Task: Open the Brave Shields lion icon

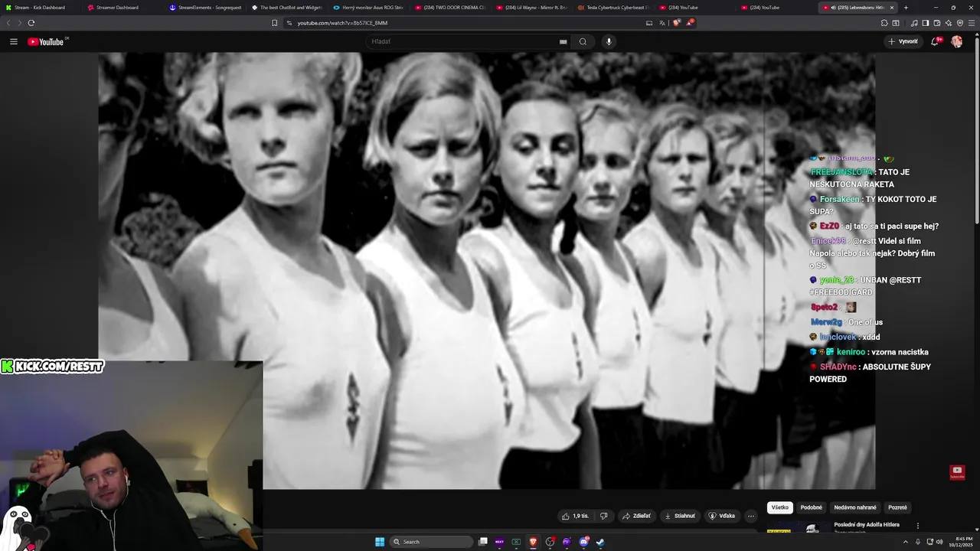Action: [x=677, y=23]
